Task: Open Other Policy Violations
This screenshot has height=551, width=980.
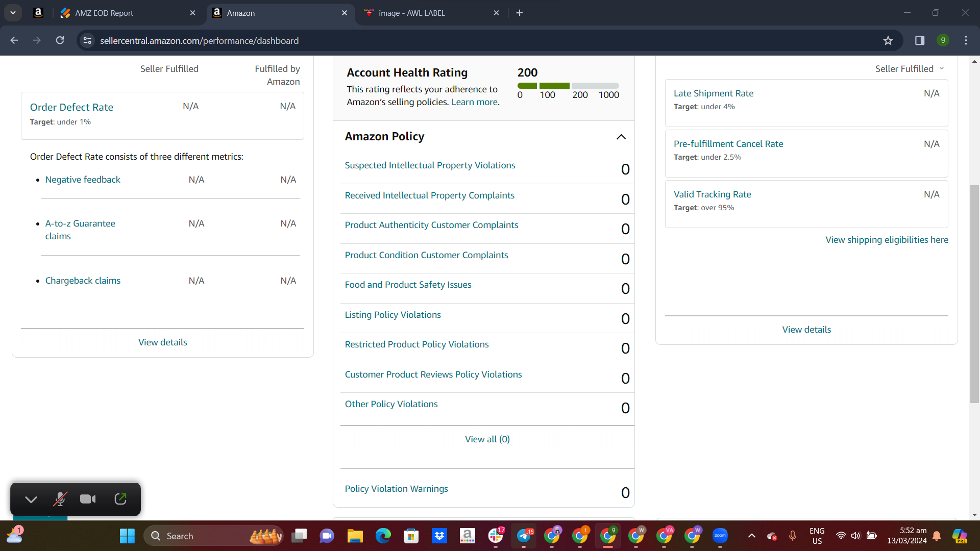Action: [391, 404]
